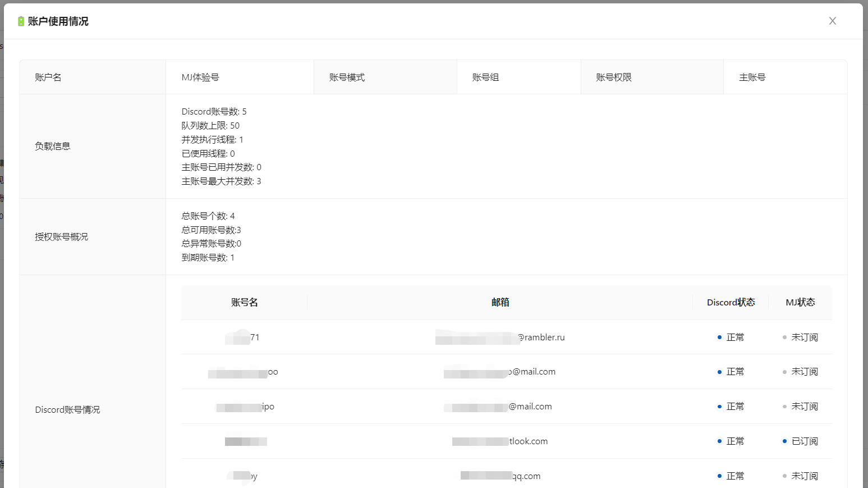Click the 主账号 cell
This screenshot has width=868, height=488.
tap(752, 77)
